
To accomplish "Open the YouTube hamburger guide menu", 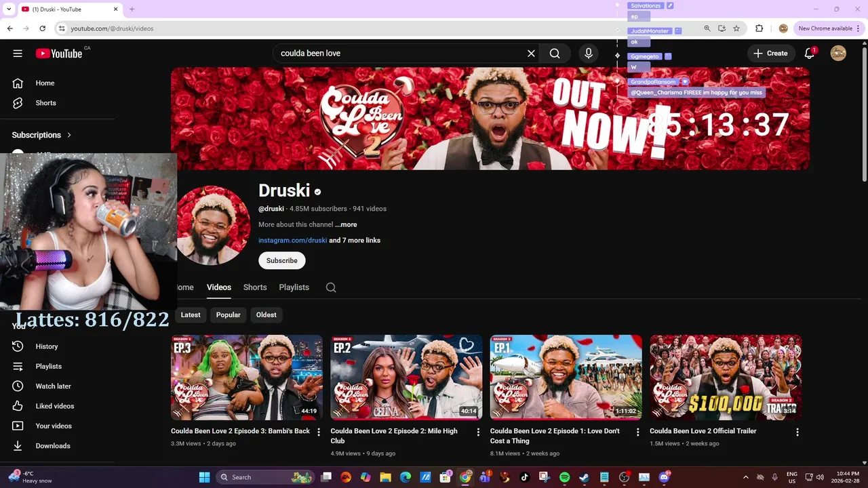I will coord(18,54).
